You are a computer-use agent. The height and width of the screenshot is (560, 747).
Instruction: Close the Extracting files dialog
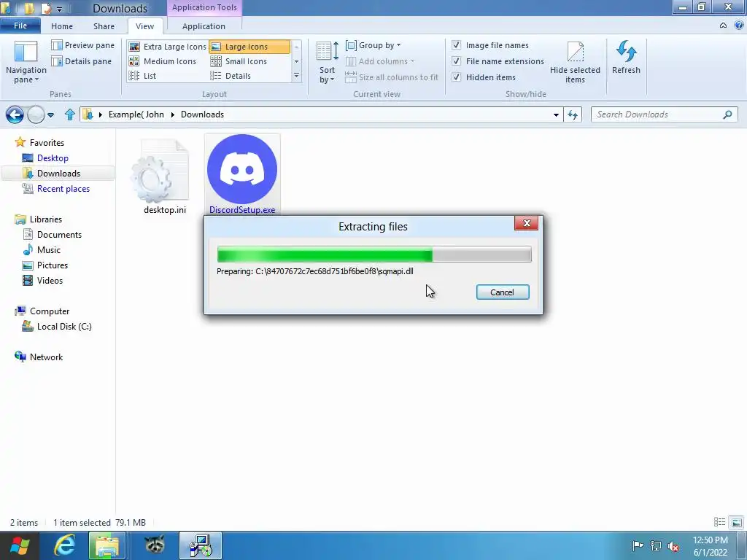527,223
